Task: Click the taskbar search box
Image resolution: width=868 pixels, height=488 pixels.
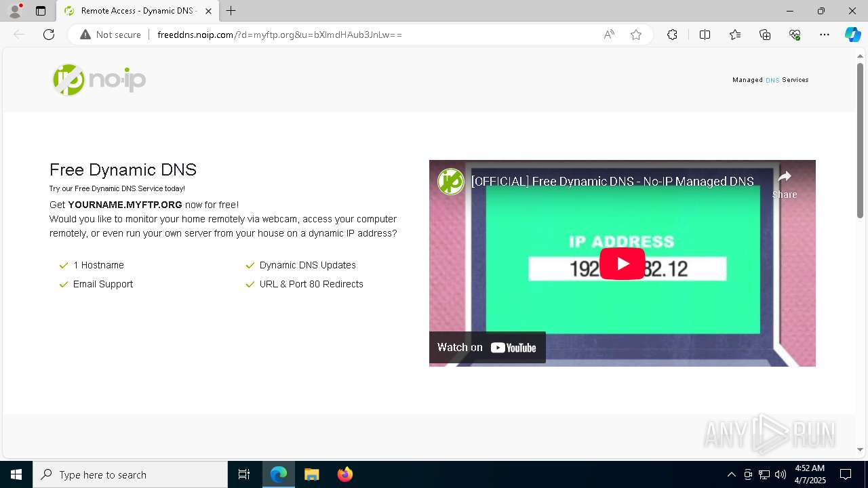Action: (130, 474)
